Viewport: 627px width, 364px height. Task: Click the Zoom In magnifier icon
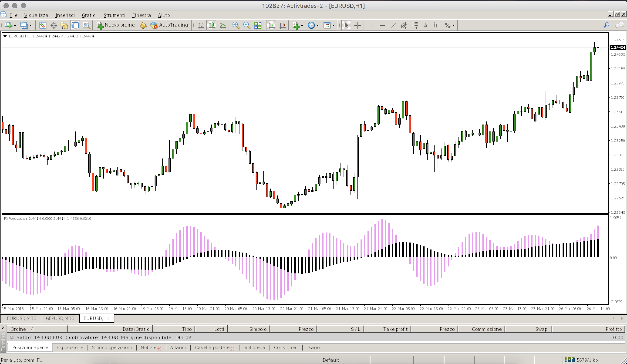point(235,25)
